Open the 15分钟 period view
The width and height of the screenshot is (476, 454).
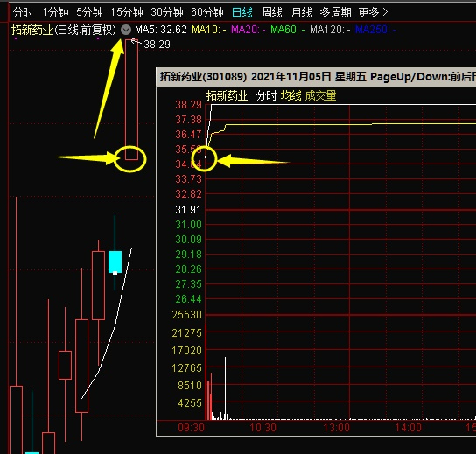pyautogui.click(x=127, y=12)
